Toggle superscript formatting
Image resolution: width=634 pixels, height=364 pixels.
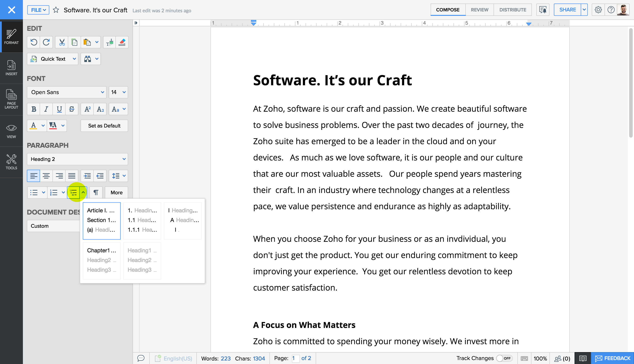pyautogui.click(x=87, y=109)
